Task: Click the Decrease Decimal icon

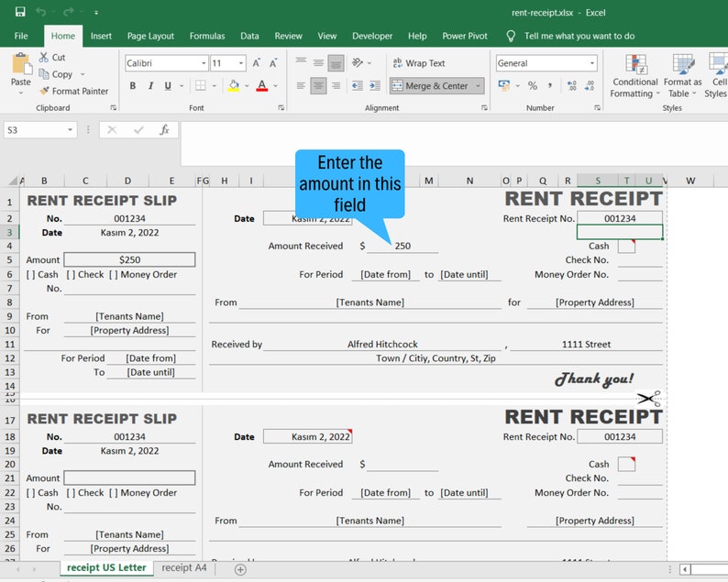Action: pyautogui.click(x=590, y=85)
